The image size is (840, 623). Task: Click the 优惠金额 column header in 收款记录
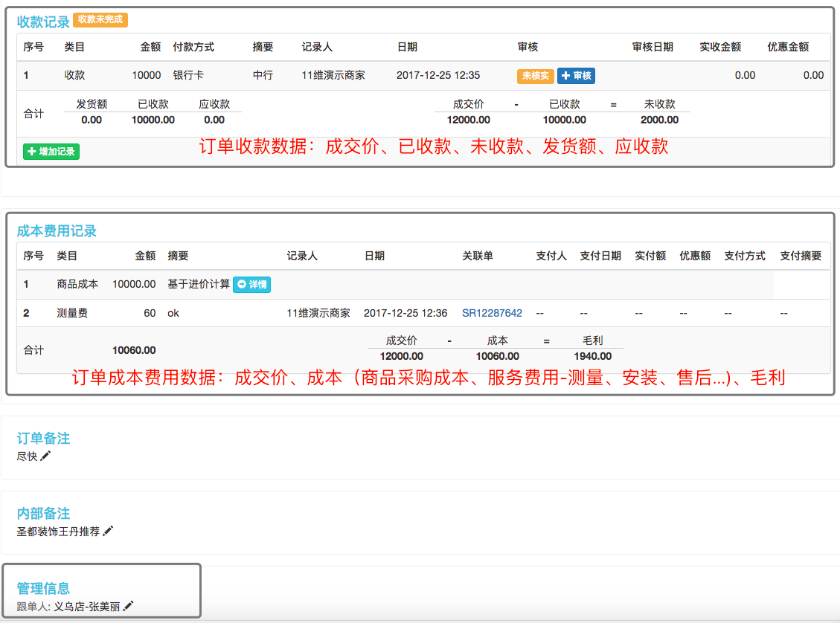click(x=788, y=47)
